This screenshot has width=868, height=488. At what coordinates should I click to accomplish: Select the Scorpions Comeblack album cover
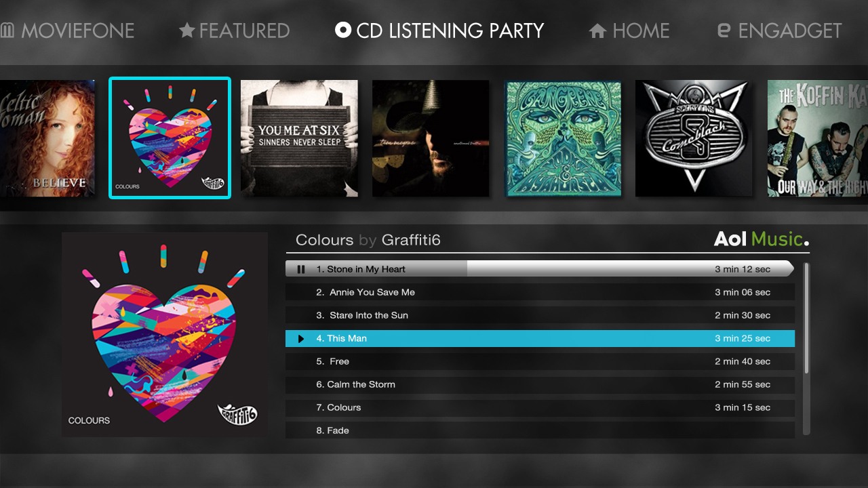point(694,138)
